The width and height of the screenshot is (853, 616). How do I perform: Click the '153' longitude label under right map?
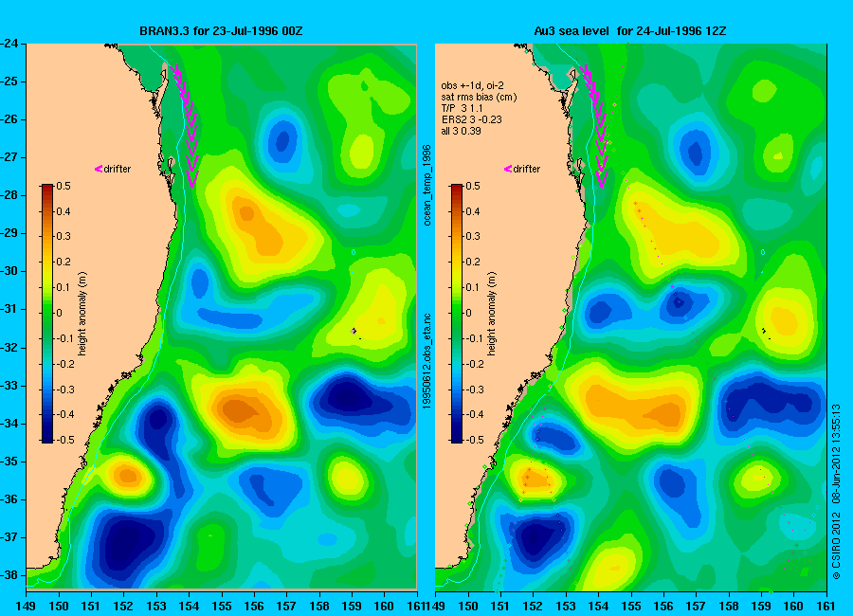click(566, 607)
